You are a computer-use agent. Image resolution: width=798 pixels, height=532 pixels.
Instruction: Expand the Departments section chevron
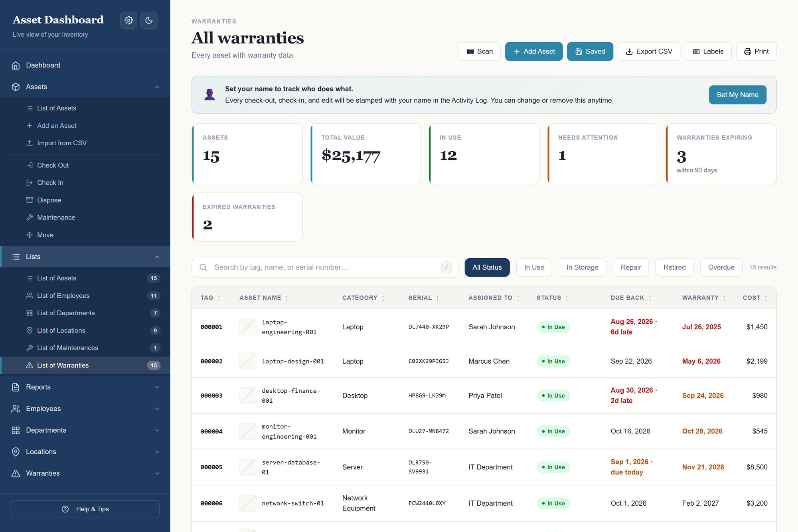[x=157, y=430]
